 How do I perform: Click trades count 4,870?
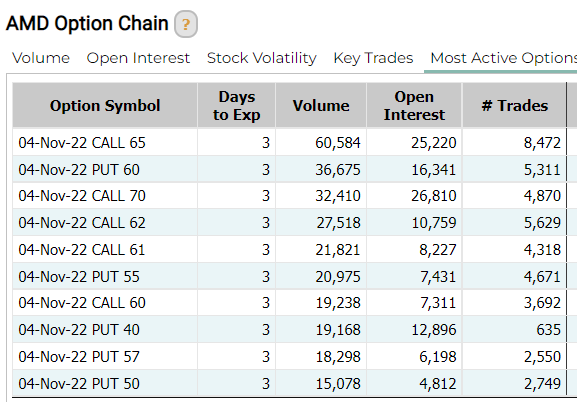tap(542, 196)
